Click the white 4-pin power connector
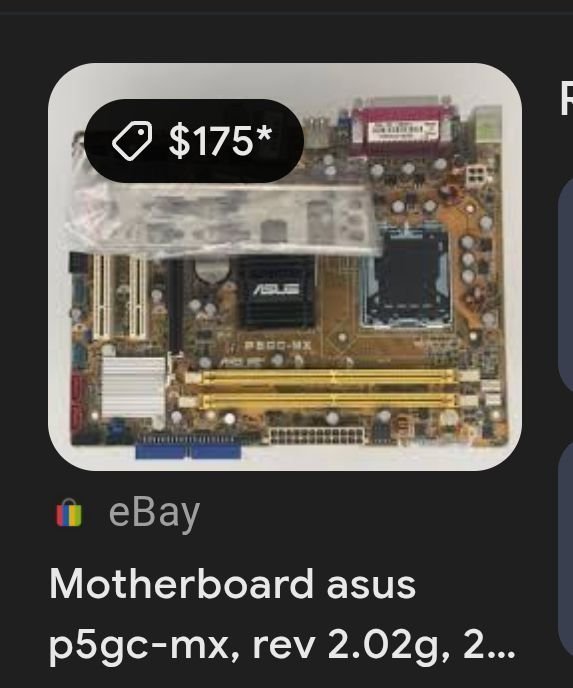Viewport: 573px width, 688px height. 477,176
